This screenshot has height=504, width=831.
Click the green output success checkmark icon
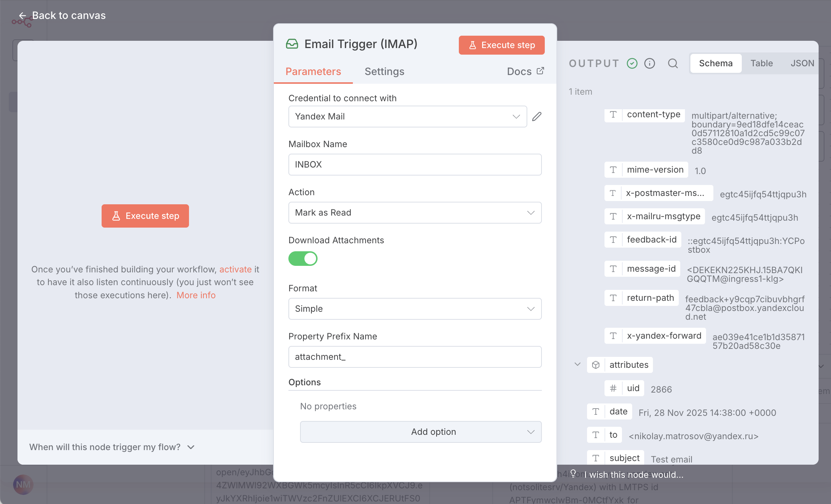coord(632,63)
